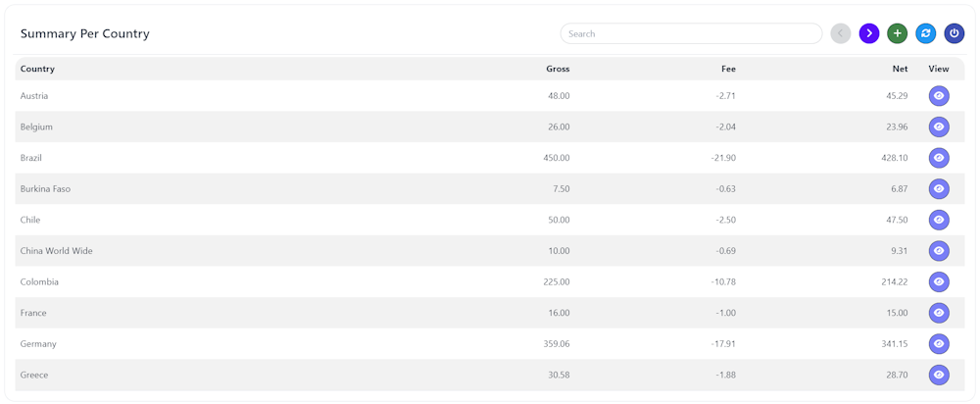
Task: Click the Gross column header
Action: [x=558, y=69]
